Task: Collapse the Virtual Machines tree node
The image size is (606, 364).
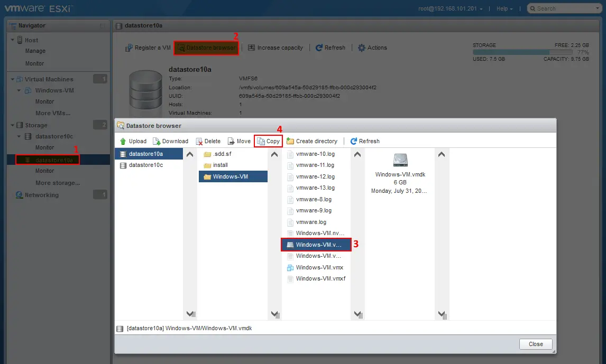Action: pyautogui.click(x=12, y=79)
